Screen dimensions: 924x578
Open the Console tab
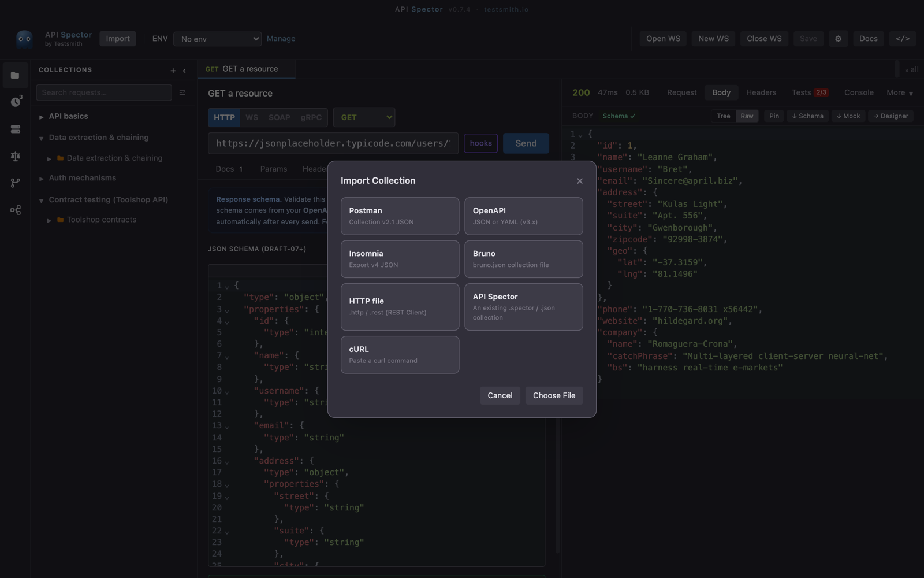point(859,92)
